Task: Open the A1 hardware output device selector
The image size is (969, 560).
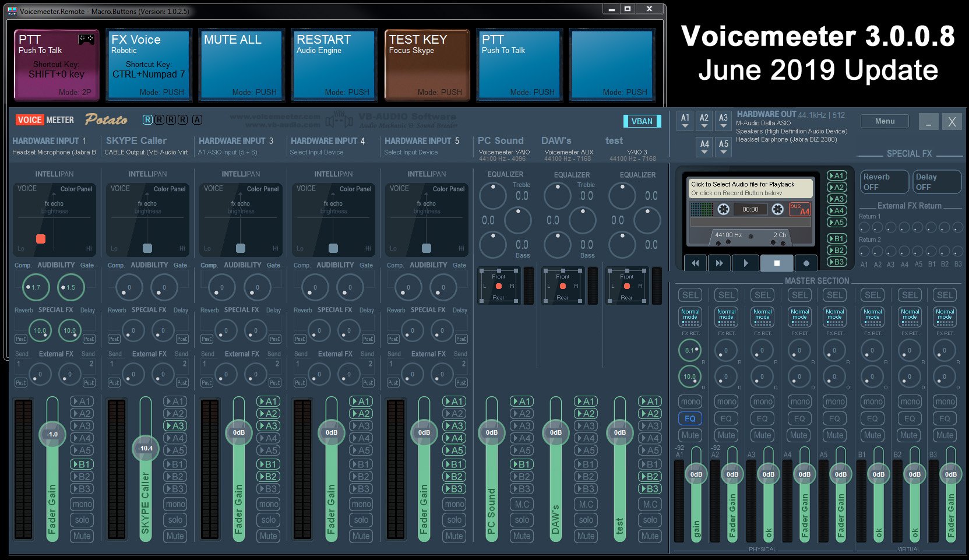Action: [685, 121]
